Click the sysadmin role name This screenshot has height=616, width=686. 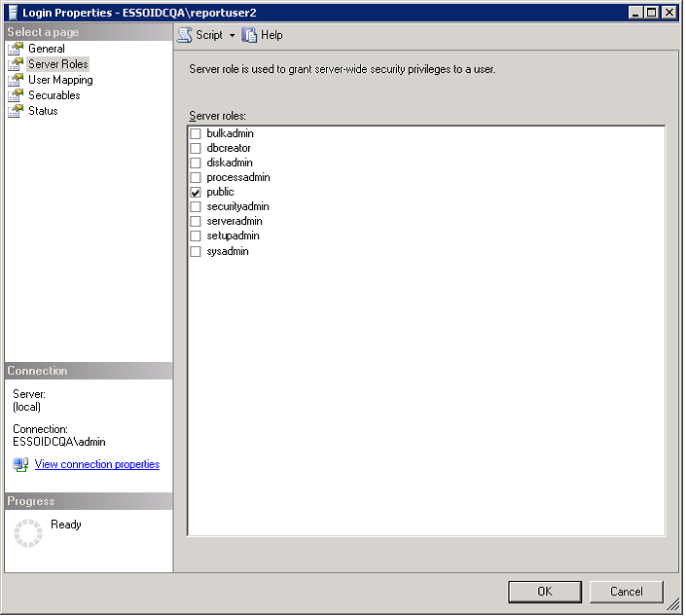(x=228, y=252)
